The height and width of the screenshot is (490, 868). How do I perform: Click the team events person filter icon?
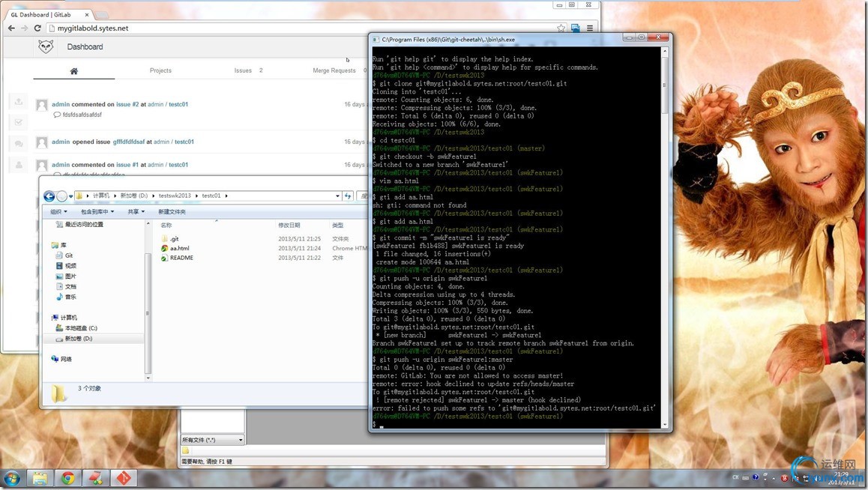[x=18, y=165]
